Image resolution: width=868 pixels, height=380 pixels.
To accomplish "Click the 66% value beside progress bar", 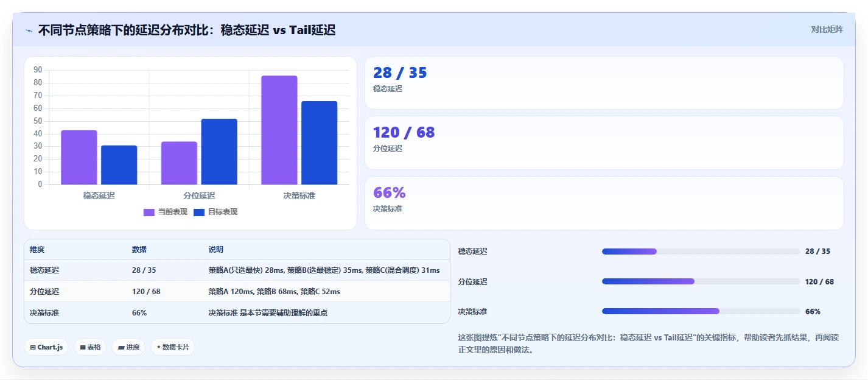I will (813, 312).
